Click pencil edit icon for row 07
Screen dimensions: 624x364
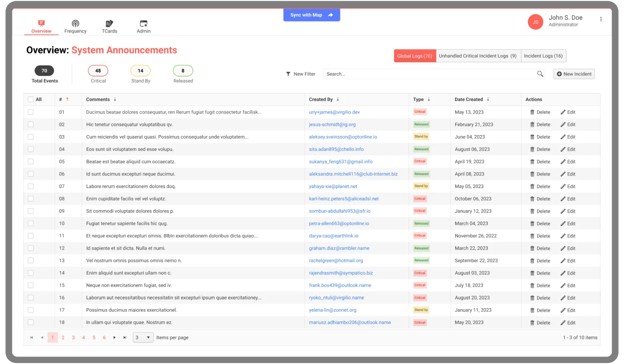[563, 186]
